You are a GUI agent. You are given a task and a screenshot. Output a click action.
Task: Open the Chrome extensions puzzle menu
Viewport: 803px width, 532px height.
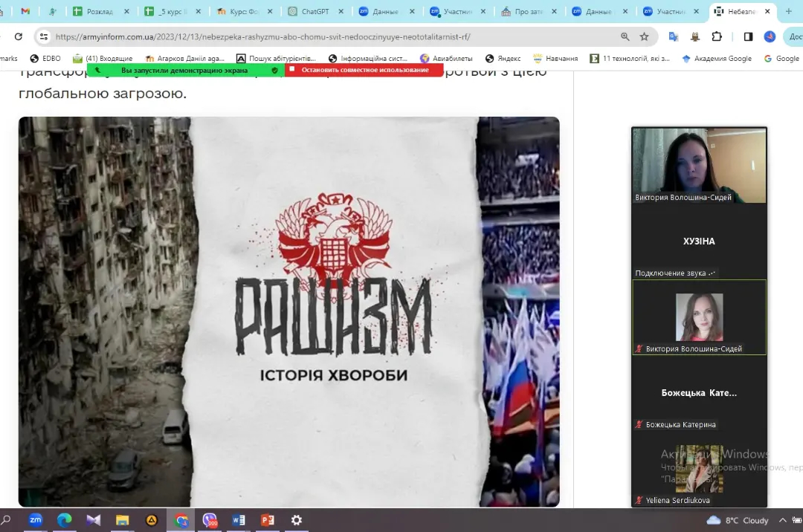pos(717,36)
